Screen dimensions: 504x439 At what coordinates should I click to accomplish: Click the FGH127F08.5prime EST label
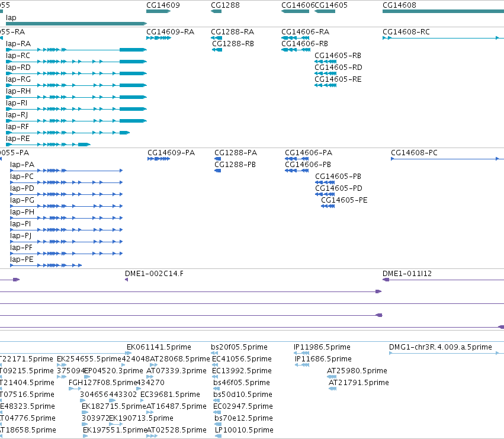click(103, 383)
